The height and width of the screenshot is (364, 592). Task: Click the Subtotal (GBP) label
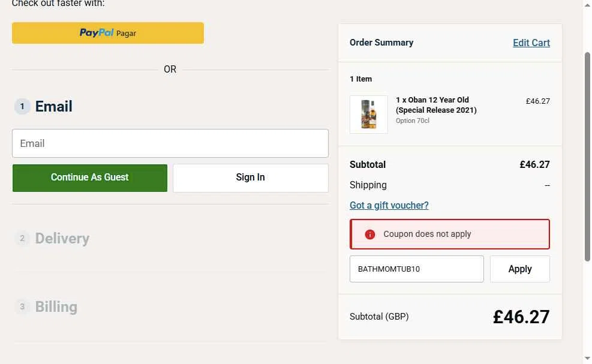(x=379, y=317)
